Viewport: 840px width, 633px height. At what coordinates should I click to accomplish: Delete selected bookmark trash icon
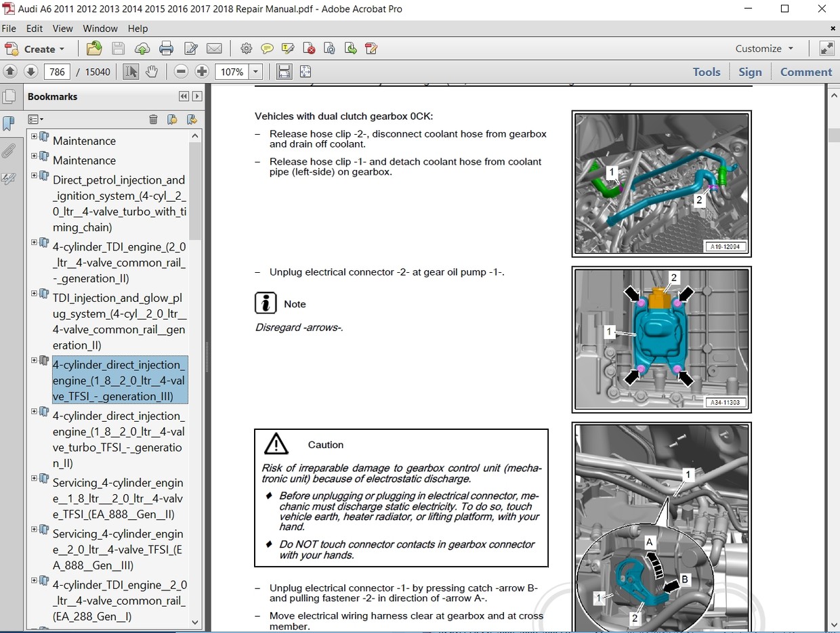point(153,120)
